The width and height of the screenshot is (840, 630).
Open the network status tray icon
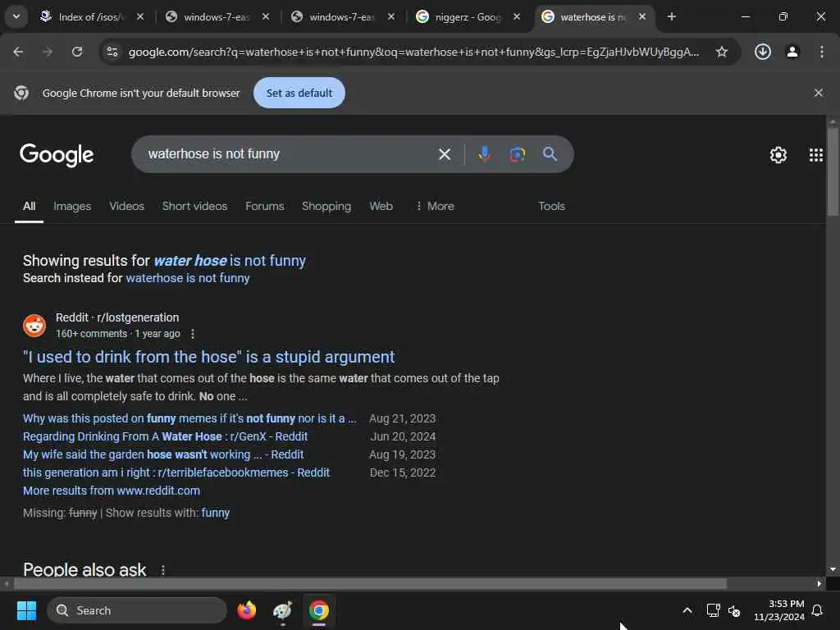point(713,610)
